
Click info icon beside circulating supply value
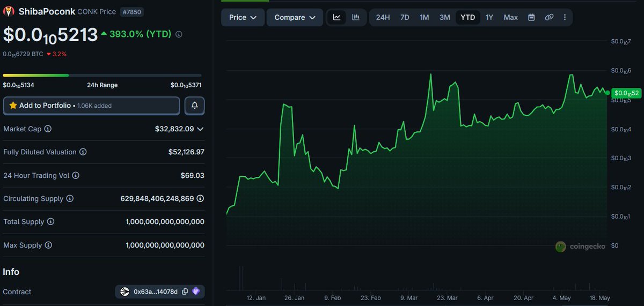point(200,199)
